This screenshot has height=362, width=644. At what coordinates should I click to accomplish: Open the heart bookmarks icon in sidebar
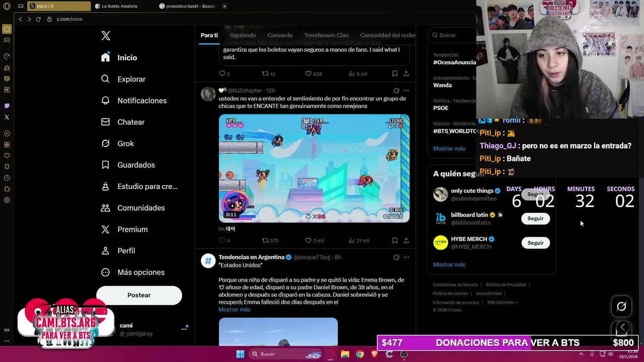point(7,156)
